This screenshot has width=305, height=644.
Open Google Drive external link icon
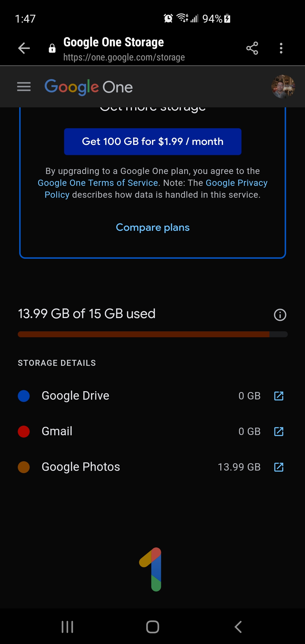(x=279, y=396)
